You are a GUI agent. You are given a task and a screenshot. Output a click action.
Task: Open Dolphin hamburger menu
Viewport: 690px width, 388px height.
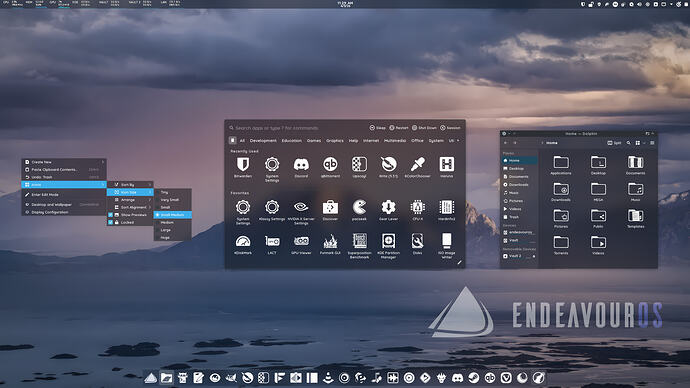[x=652, y=143]
